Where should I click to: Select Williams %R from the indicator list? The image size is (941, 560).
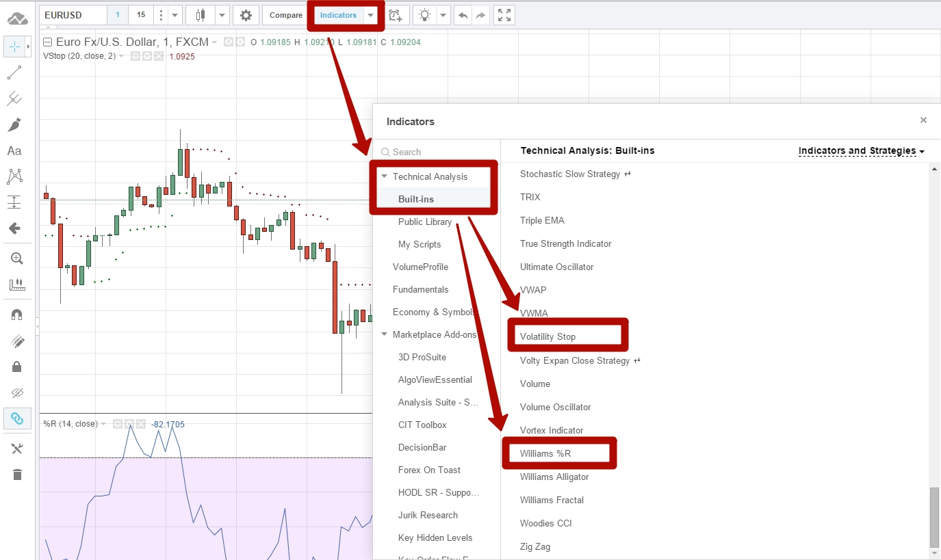pyautogui.click(x=545, y=453)
